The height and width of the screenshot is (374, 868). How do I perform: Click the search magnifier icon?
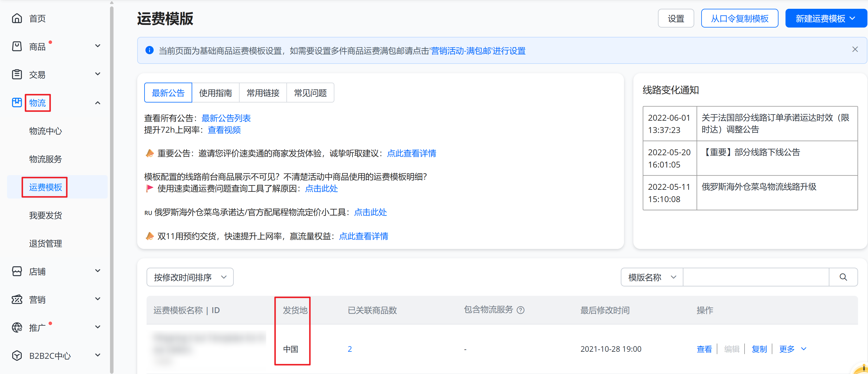click(843, 277)
